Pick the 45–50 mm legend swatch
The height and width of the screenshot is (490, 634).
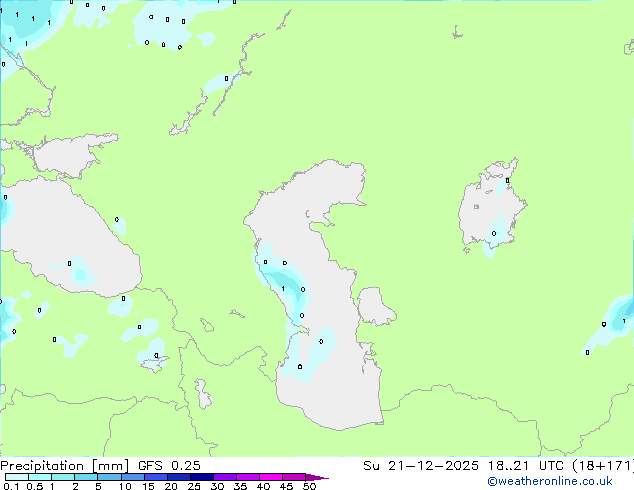coord(294,477)
